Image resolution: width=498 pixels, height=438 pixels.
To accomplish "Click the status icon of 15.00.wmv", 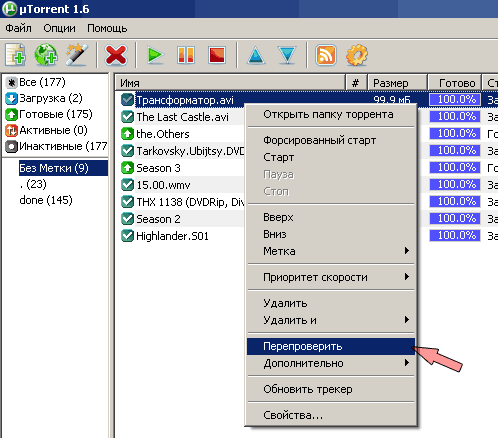I will tap(127, 185).
